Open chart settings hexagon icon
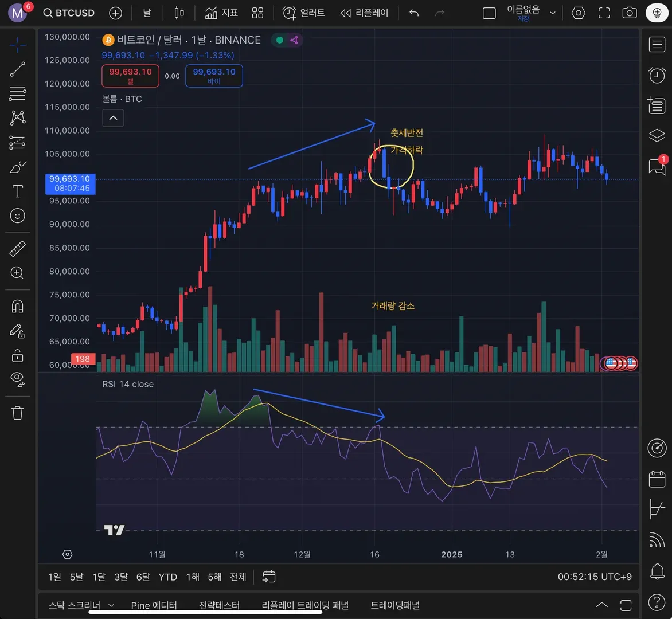Viewport: 672px width, 619px height. (x=578, y=13)
